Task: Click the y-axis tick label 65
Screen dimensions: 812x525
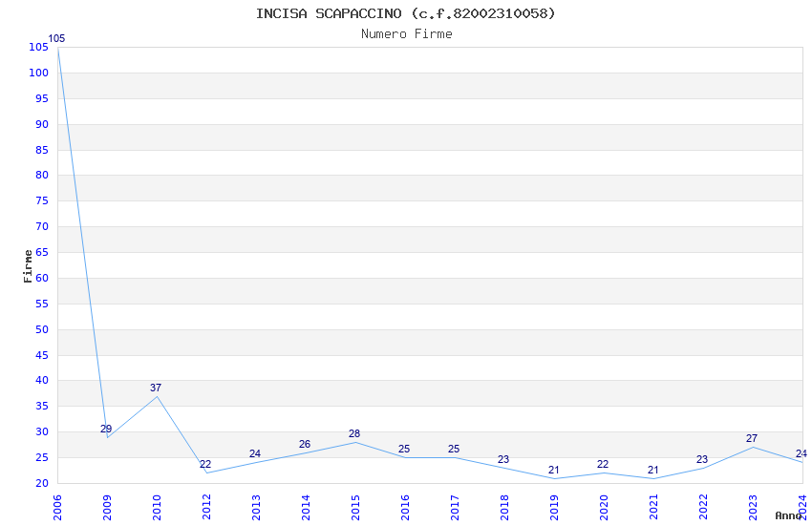Action: [x=42, y=252]
